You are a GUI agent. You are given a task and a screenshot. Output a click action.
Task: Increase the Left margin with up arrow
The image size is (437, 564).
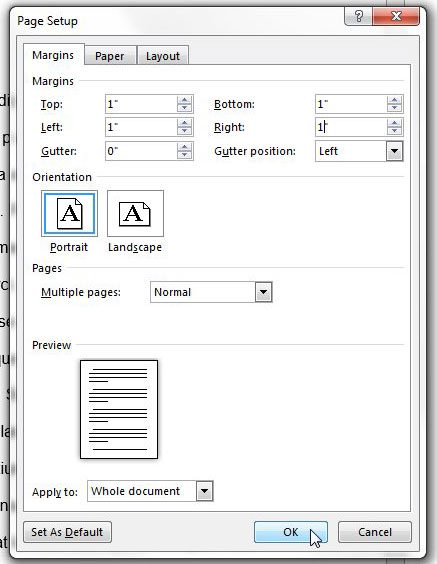pyautogui.click(x=185, y=123)
